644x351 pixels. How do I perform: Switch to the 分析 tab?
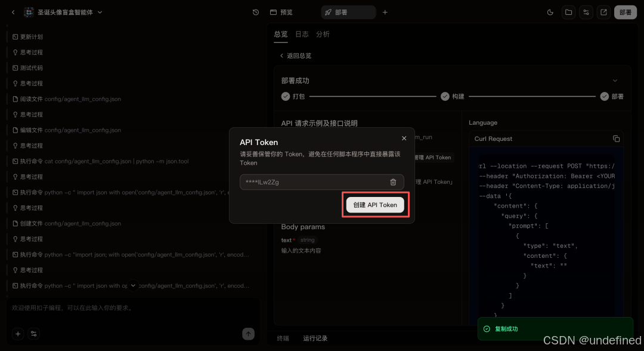point(323,34)
